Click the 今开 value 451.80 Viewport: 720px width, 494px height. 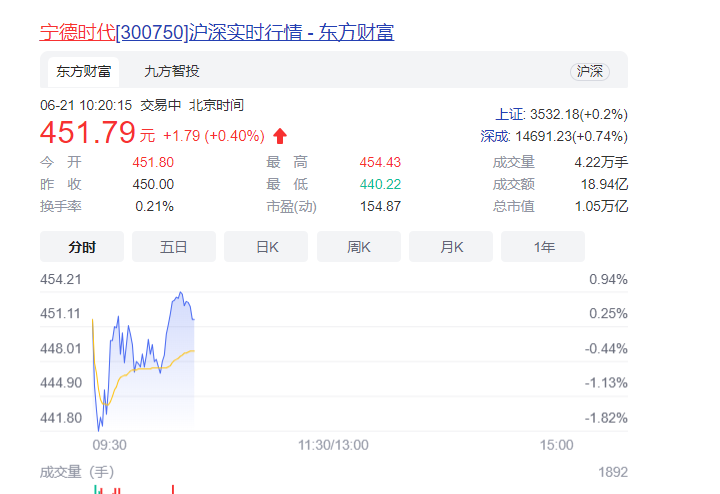[153, 162]
